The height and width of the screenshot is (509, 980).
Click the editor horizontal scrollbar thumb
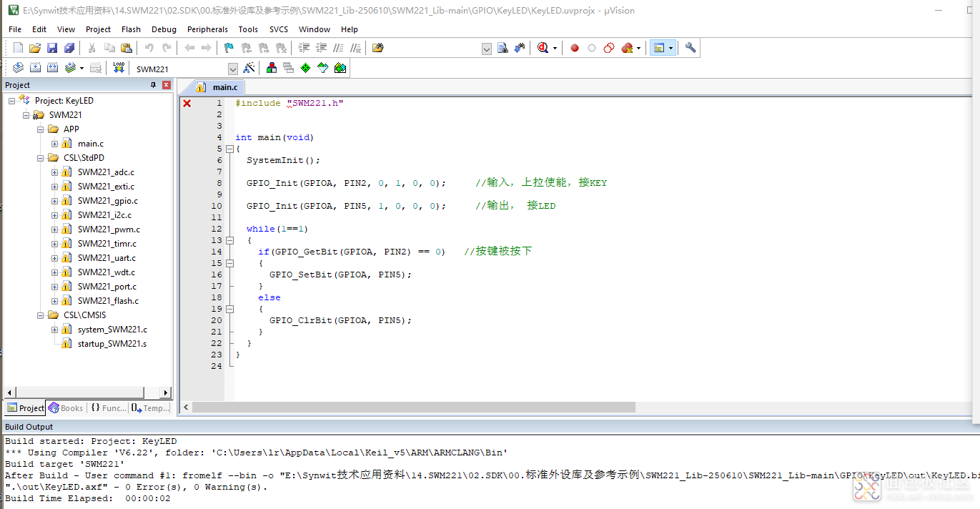[413, 407]
